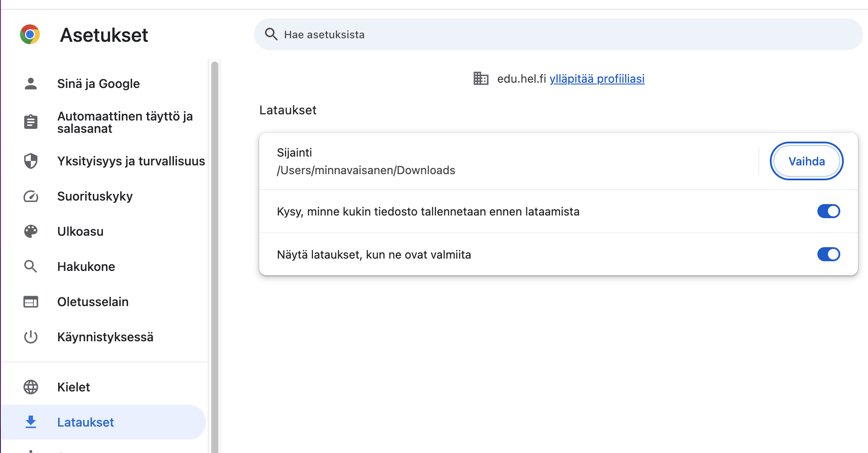This screenshot has height=453, width=868.
Task: Select the Lataukset download arrow icon
Action: pos(30,422)
